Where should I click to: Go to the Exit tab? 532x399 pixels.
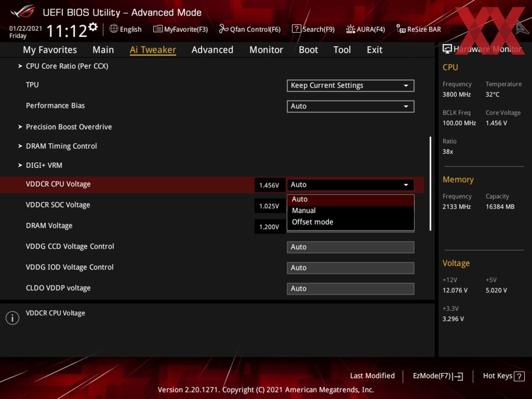coord(374,50)
